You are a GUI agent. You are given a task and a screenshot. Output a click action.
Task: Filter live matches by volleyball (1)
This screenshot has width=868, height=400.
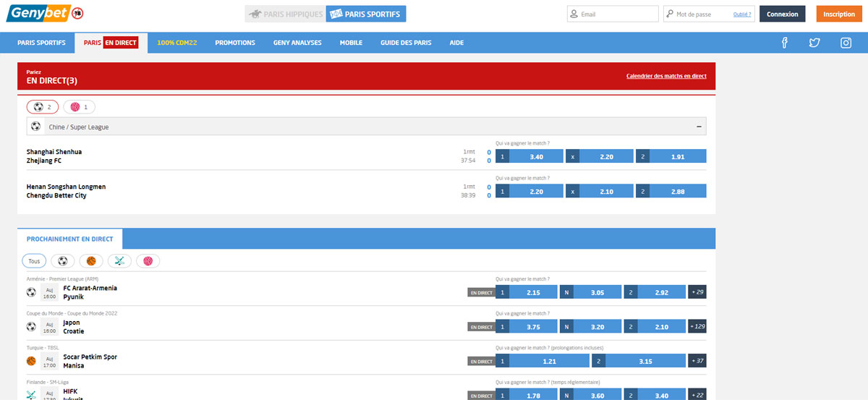click(x=80, y=107)
